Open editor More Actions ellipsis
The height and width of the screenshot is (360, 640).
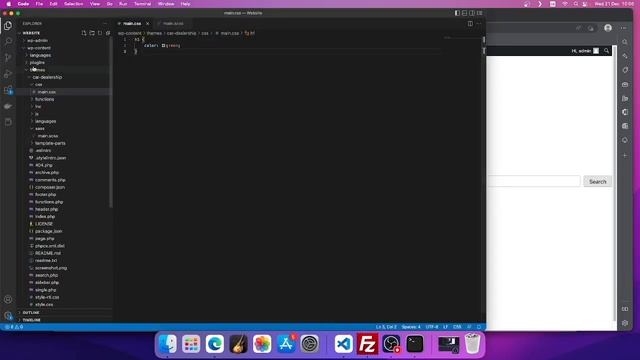[x=479, y=24]
